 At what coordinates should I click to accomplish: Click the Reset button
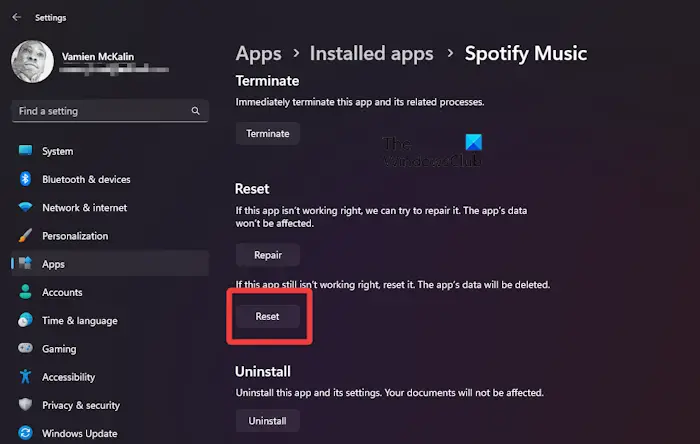coord(267,316)
